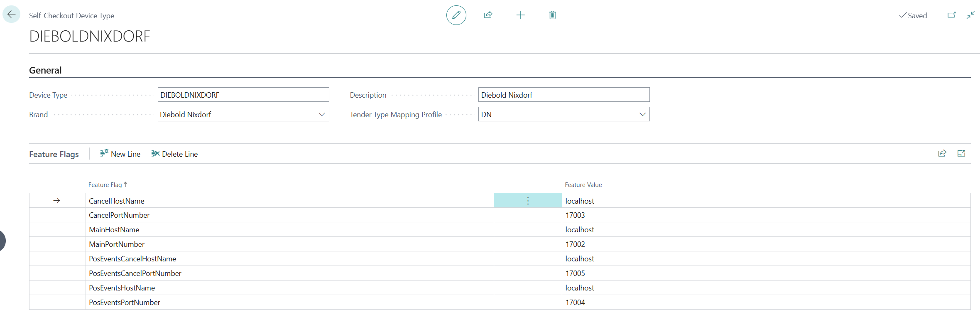Image resolution: width=980 pixels, height=310 pixels.
Task: Open the Feature Flags menu label
Action: 54,155
